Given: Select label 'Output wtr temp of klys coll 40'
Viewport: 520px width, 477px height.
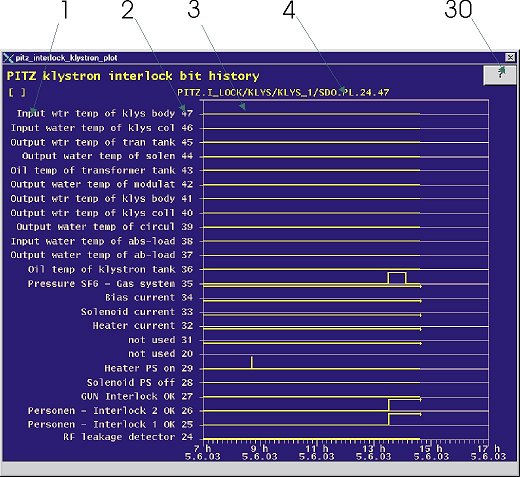Looking at the screenshot, I should pyautogui.click(x=102, y=213).
